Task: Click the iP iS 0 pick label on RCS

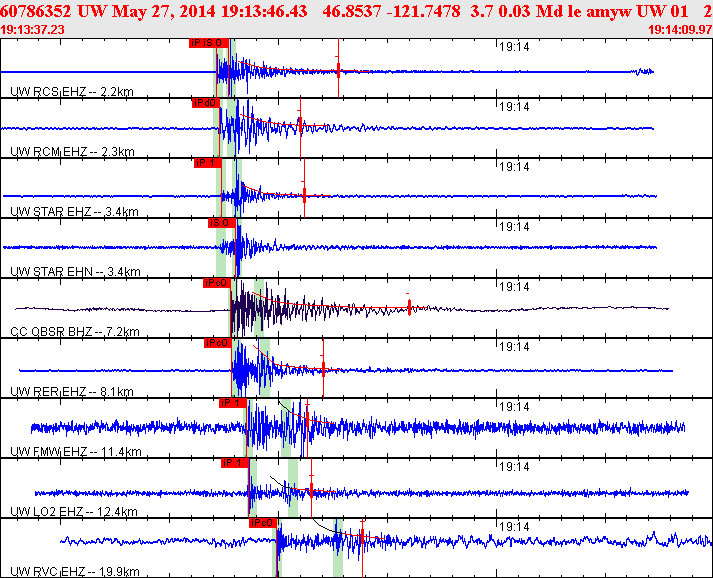Action: point(209,43)
